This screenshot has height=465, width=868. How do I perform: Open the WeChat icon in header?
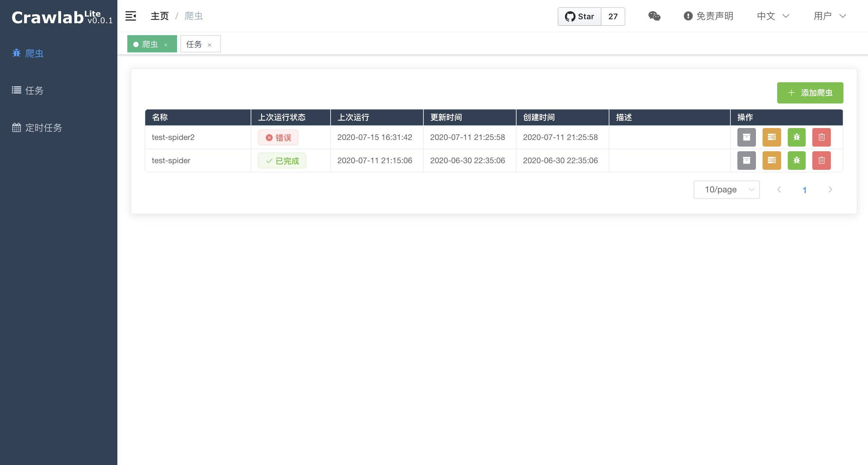click(654, 16)
